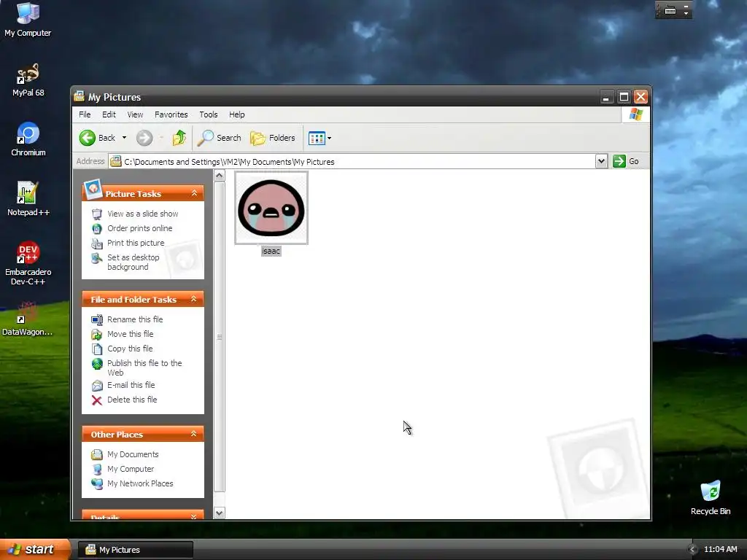Click in the Address path field
This screenshot has height=560, width=747.
click(x=352, y=161)
